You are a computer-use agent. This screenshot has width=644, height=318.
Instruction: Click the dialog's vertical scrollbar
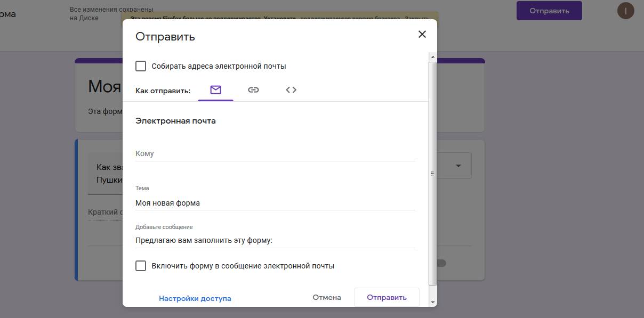[x=432, y=173]
